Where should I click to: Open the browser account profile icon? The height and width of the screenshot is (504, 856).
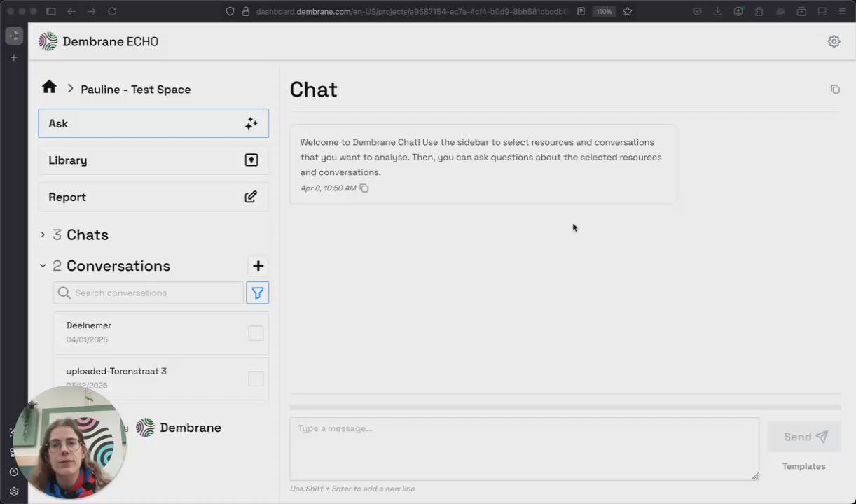pos(738,11)
